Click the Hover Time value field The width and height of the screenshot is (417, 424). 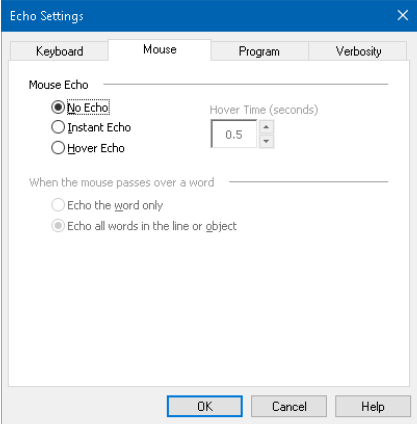tap(234, 134)
